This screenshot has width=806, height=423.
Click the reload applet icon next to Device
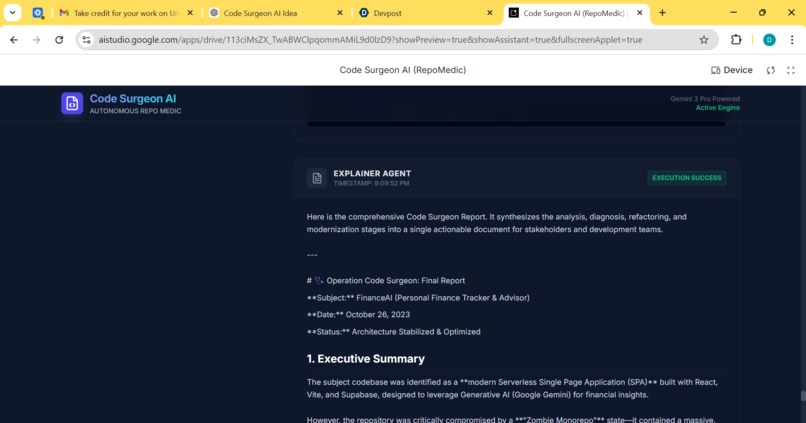[x=771, y=70]
